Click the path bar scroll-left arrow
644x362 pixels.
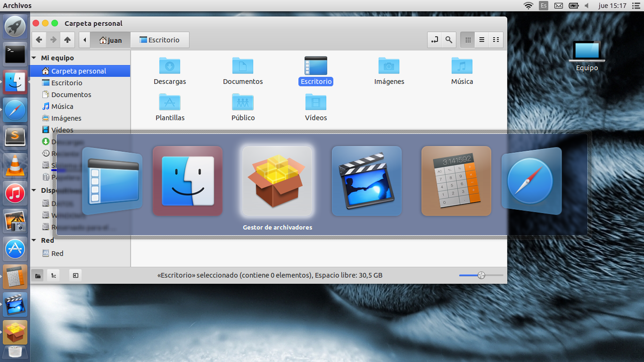point(84,40)
